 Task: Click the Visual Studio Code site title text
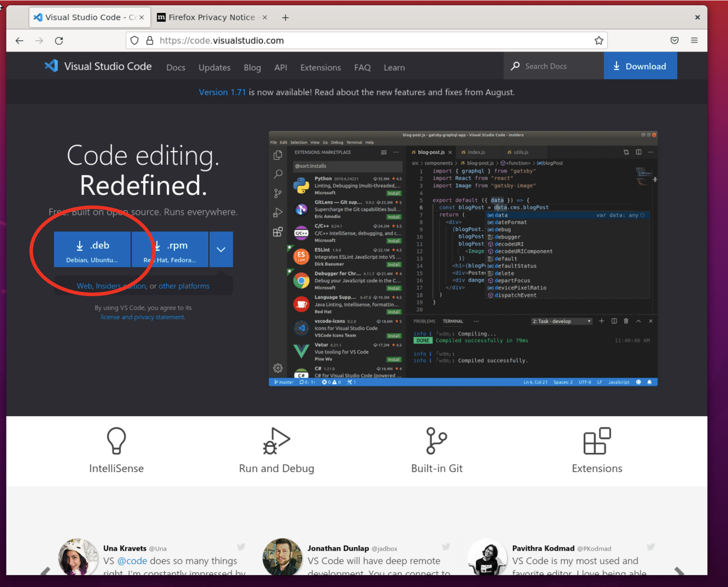108,66
